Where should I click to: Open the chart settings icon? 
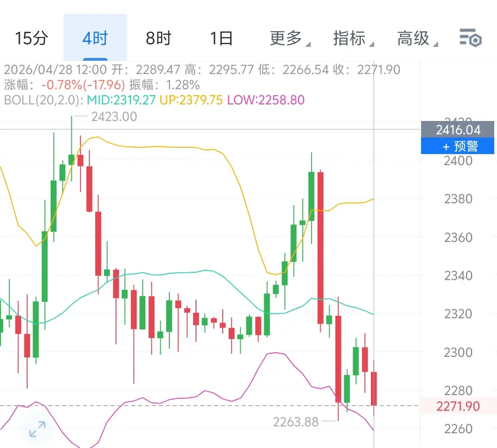pos(471,38)
